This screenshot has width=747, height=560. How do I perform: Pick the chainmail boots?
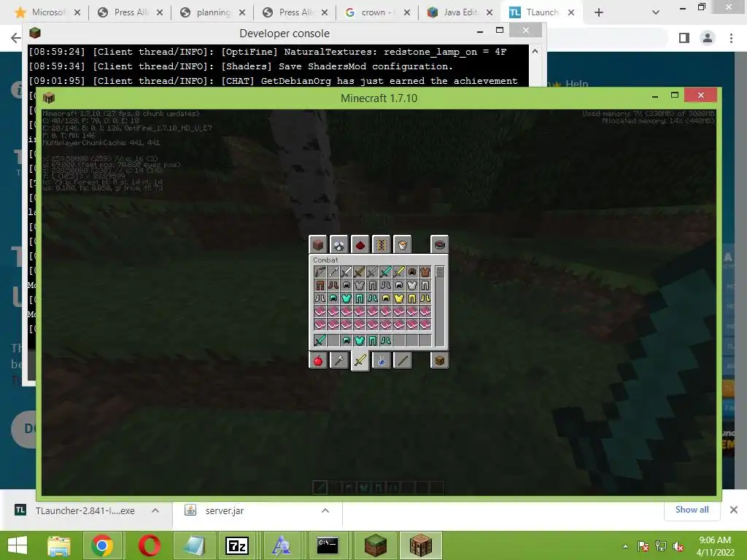coord(385,285)
